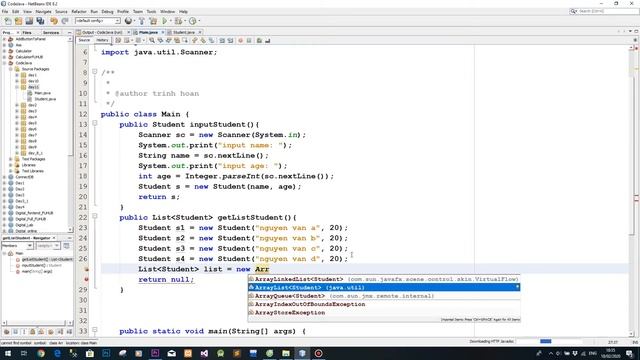
Task: Collapse the getListStudent method fold marker
Action: [95, 216]
